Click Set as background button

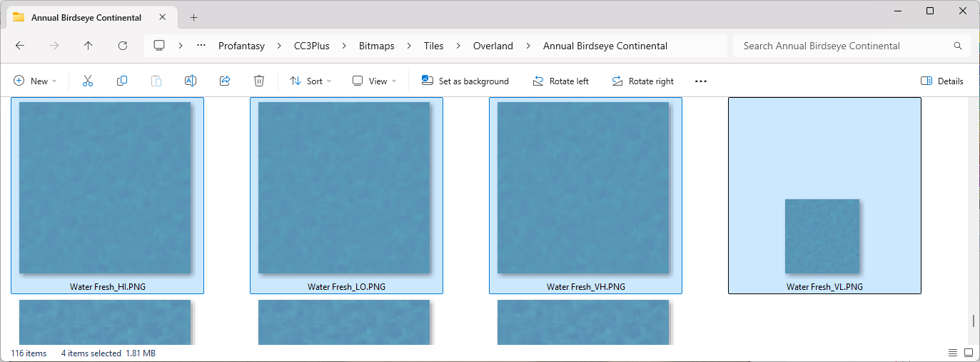click(465, 81)
